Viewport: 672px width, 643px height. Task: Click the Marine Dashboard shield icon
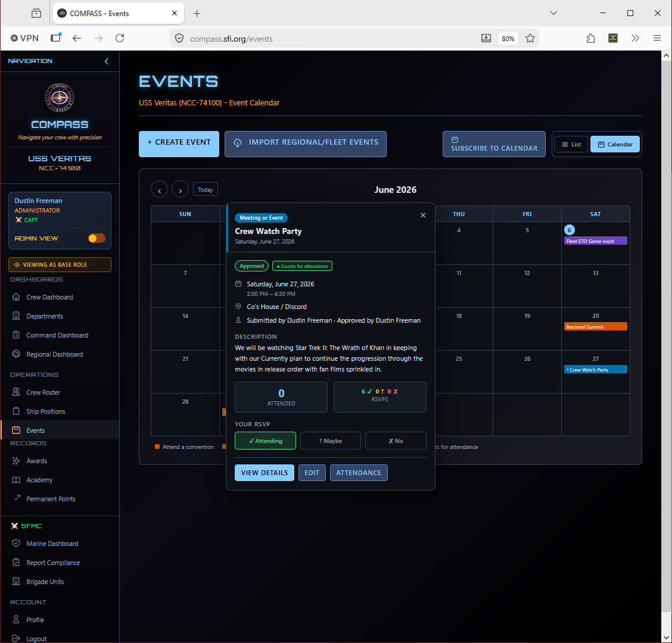point(16,543)
